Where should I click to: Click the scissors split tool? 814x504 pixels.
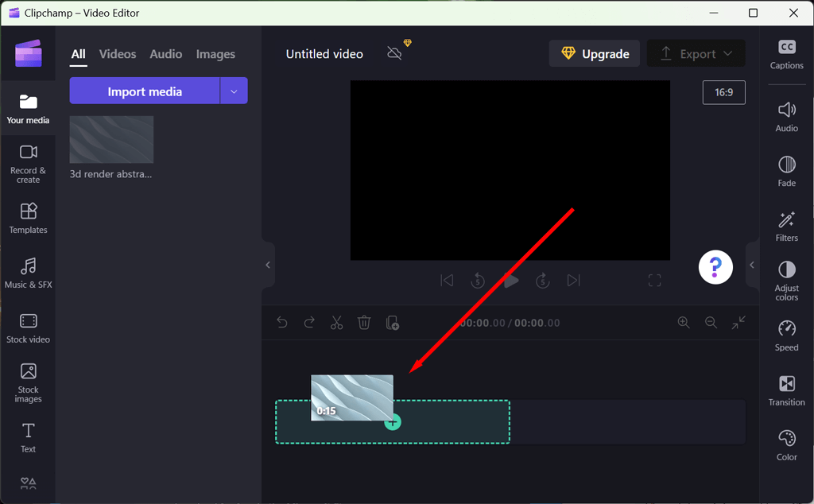[336, 322]
